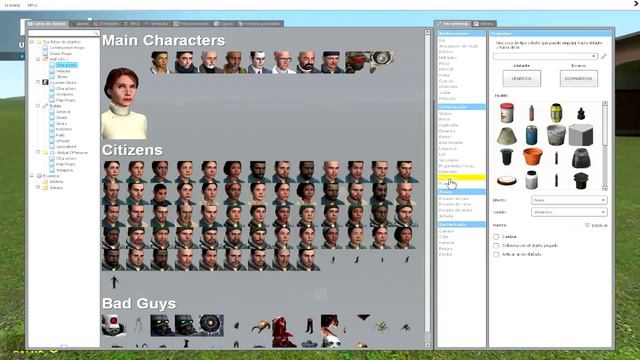Choose the white jar model
Viewport: 640px width, 360px height.
tap(531, 180)
